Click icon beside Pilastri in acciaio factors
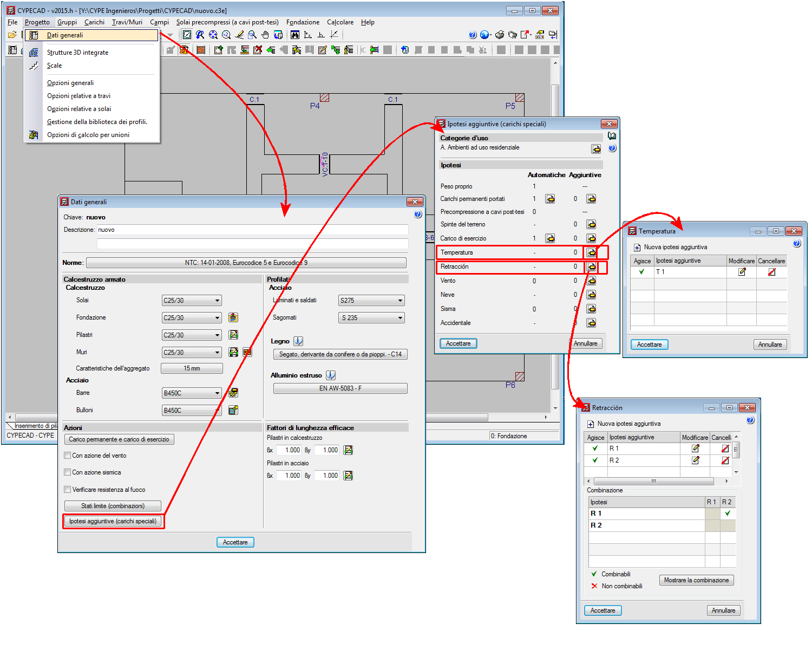This screenshot has height=650, width=812. tap(348, 476)
